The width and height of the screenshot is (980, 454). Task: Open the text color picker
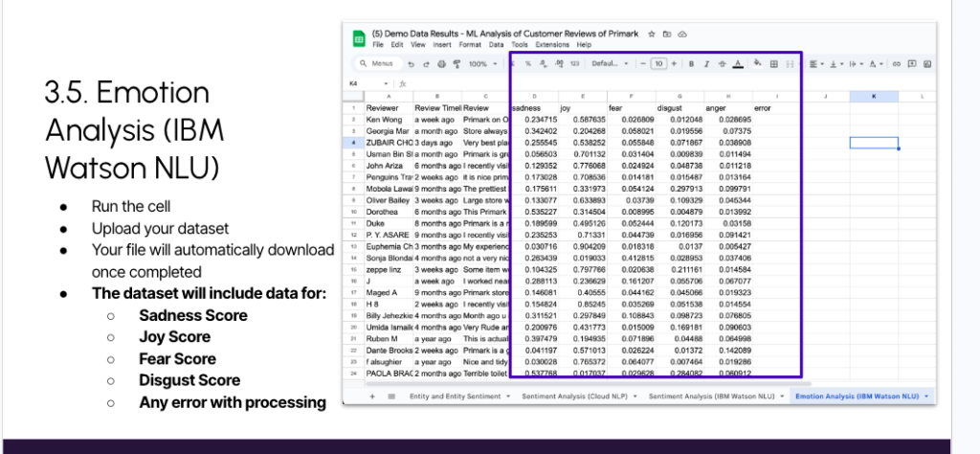(x=738, y=64)
